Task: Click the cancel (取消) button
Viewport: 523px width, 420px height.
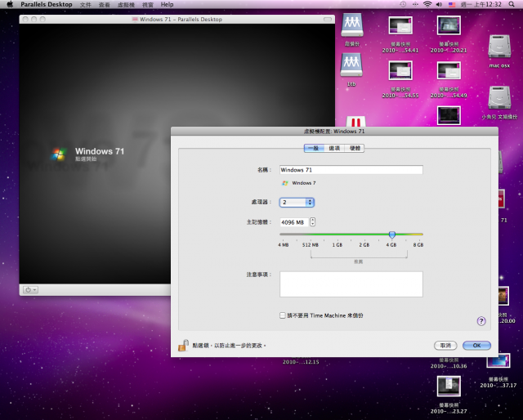Action: [x=445, y=346]
